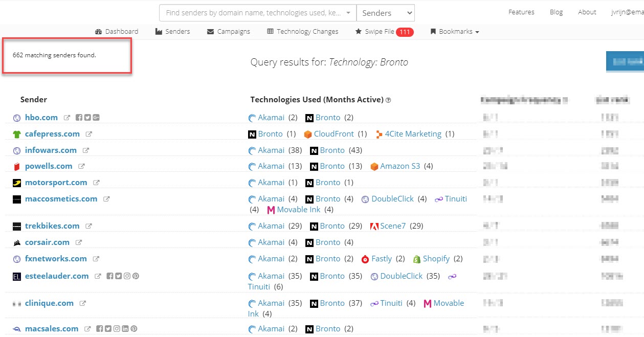644x337 pixels.
Task: Open the Instagram icon for macsales.com
Action: (x=117, y=329)
